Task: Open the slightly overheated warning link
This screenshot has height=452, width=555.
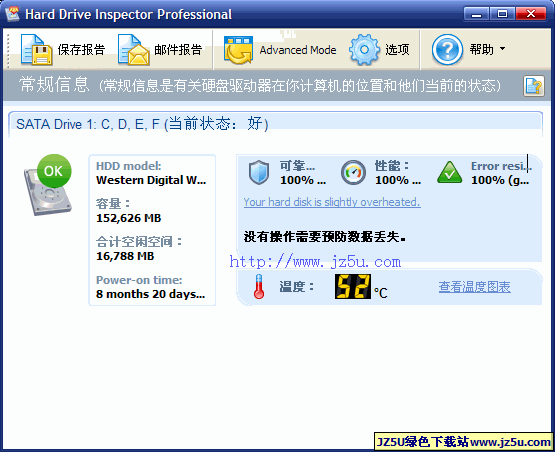Action: 332,202
